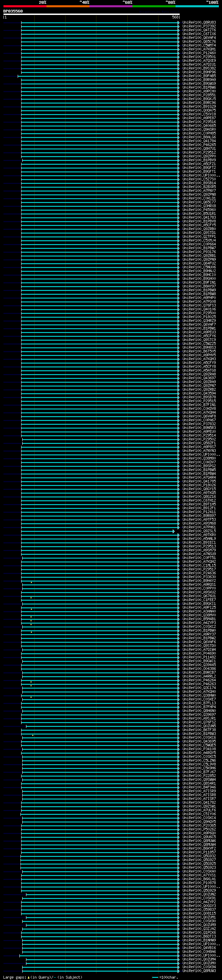Click the =100char scale legend
Viewport: 222px width, 980px height.
pyautogui.click(x=165, y=977)
